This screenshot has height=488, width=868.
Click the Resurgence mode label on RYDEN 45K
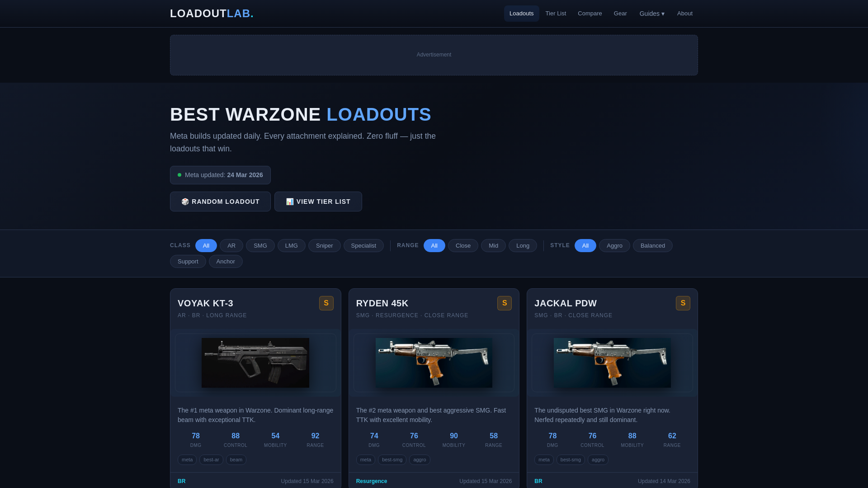372,481
